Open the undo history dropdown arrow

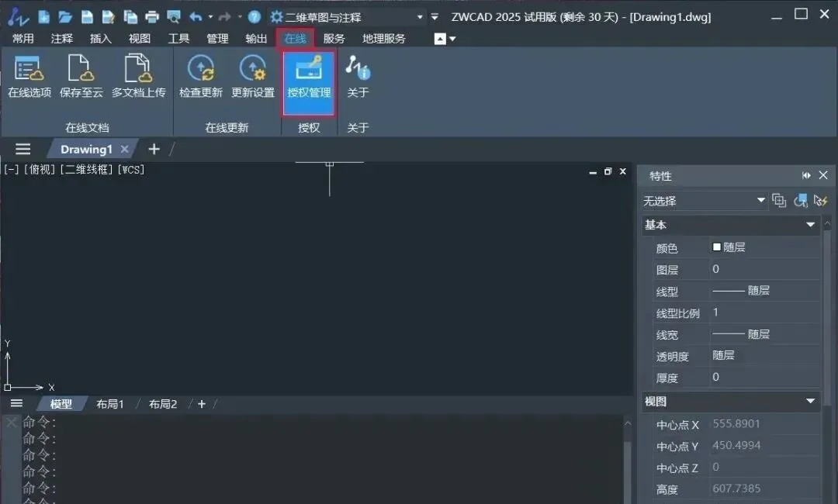(x=210, y=17)
